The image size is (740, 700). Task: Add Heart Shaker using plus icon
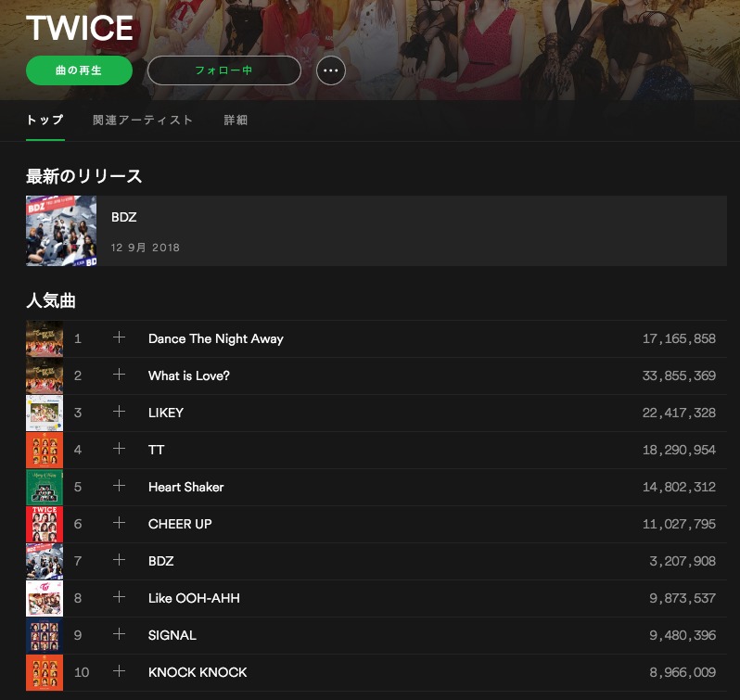(x=119, y=486)
